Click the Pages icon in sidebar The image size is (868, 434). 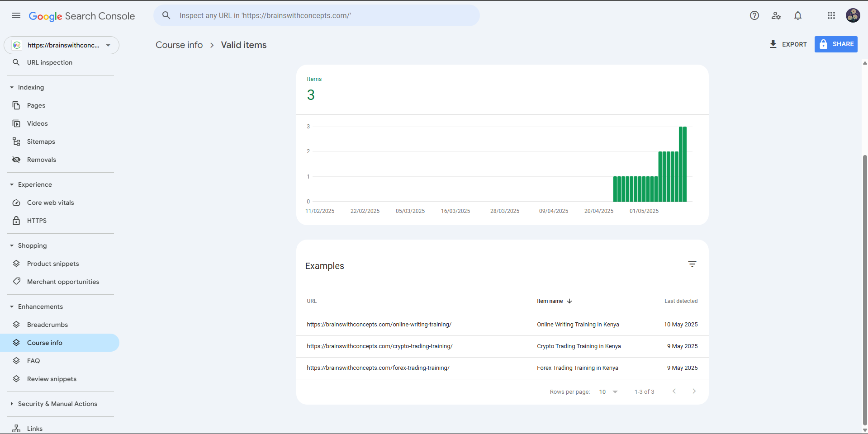(x=16, y=105)
